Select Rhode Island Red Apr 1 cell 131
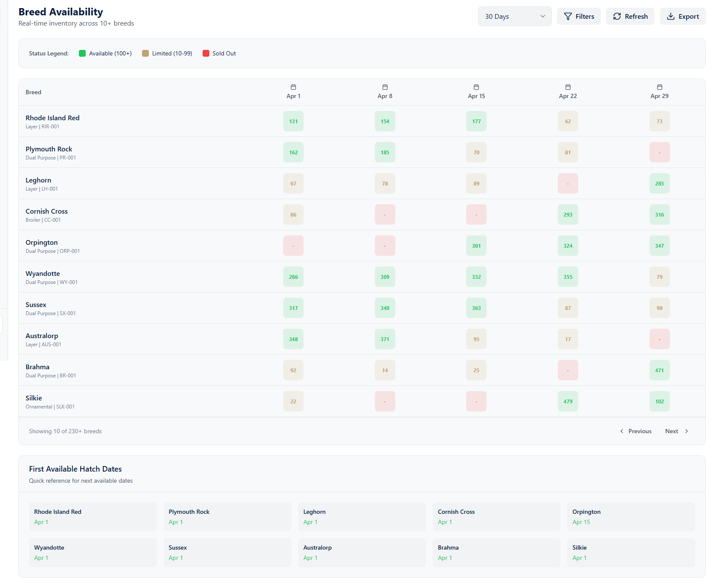 pos(293,122)
